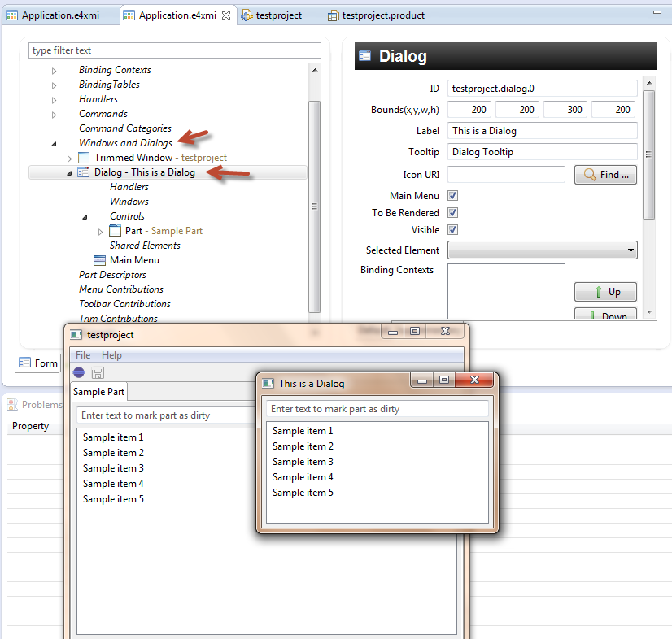672x639 pixels.
Task: Open the File menu in testproject
Action: [x=83, y=355]
